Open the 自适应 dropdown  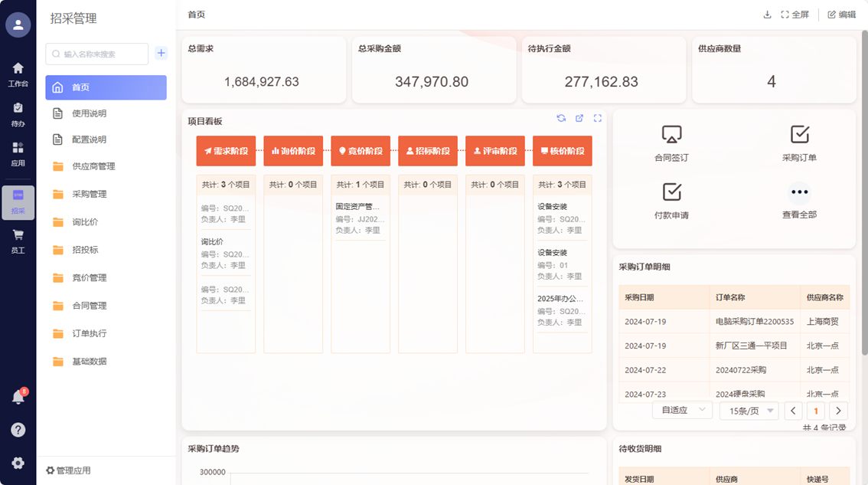point(682,411)
